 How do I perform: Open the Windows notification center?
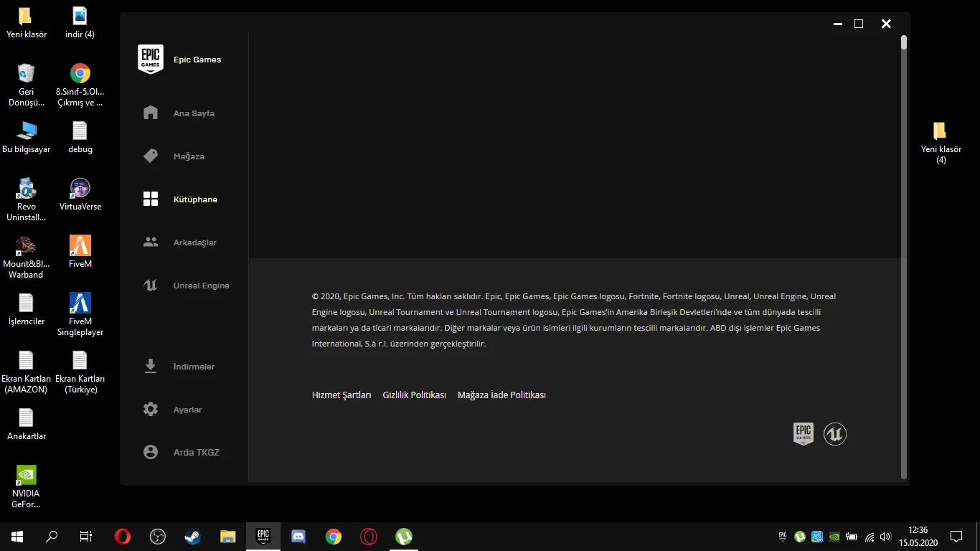pyautogui.click(x=956, y=537)
